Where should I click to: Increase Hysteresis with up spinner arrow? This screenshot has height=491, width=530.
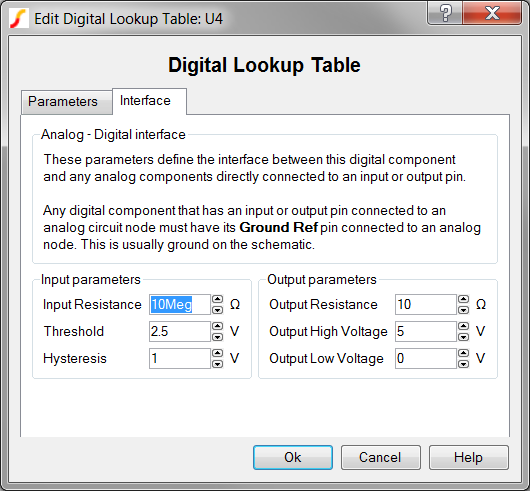click(217, 353)
